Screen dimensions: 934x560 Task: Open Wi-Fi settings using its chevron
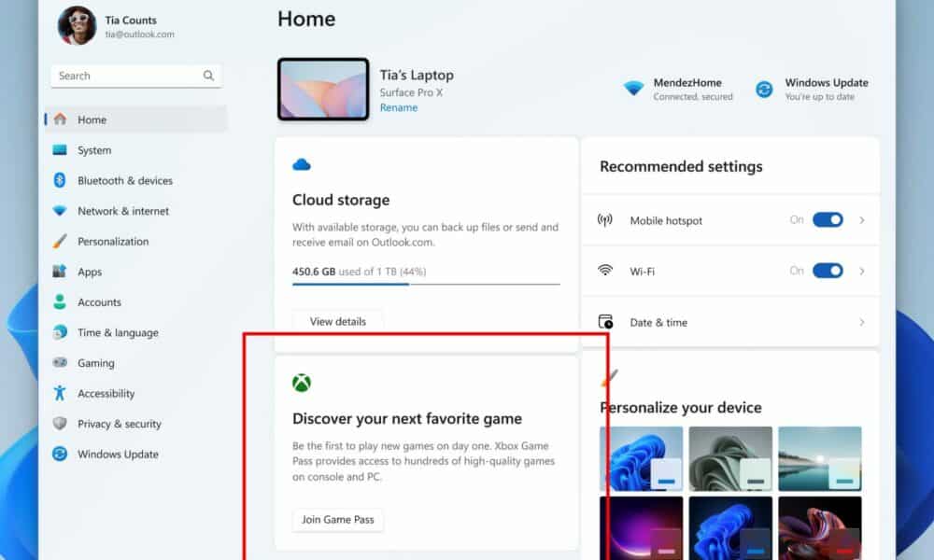click(862, 271)
